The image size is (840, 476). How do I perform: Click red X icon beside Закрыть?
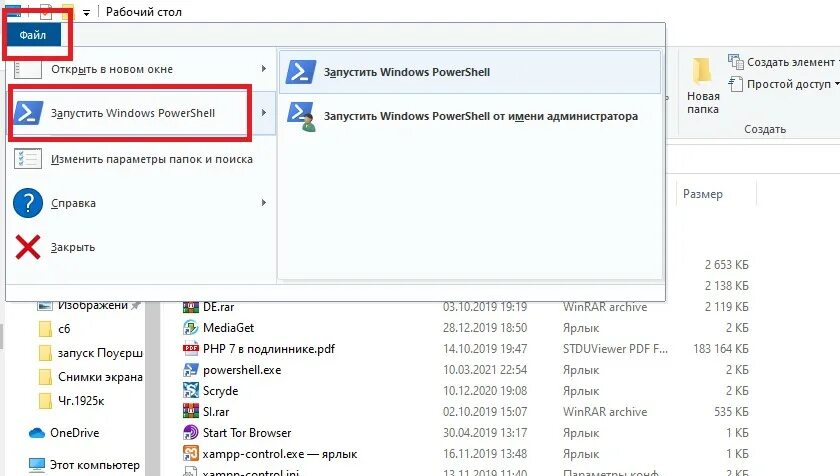point(28,247)
